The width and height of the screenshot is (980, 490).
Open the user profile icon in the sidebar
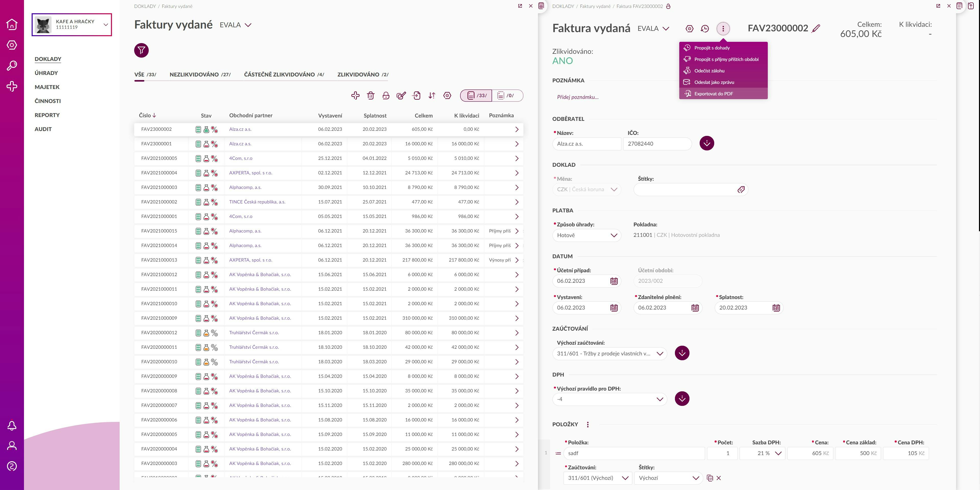click(x=12, y=446)
